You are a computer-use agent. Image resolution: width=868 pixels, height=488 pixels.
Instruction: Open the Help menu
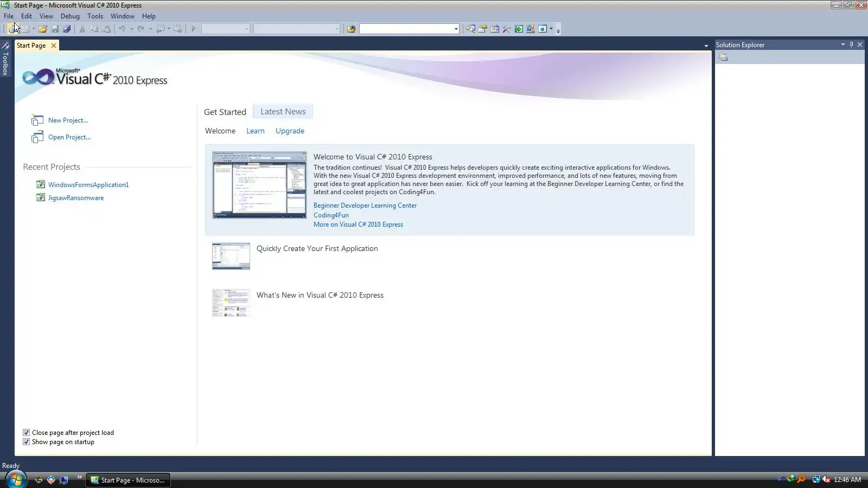click(149, 16)
